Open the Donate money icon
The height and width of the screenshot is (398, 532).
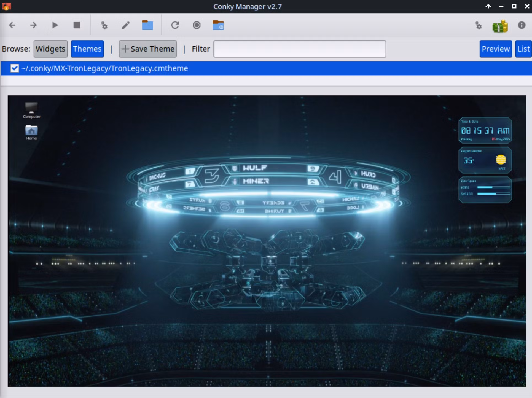(x=500, y=26)
